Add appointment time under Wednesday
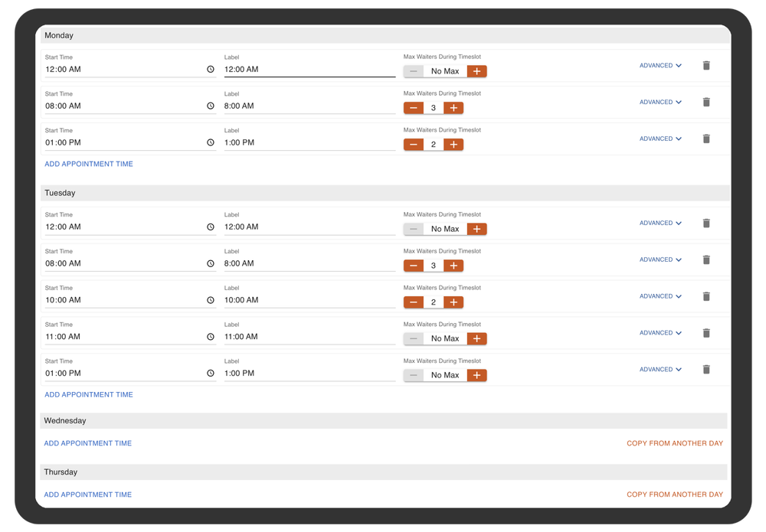Image resolution: width=766 pixels, height=532 pixels. click(x=88, y=443)
